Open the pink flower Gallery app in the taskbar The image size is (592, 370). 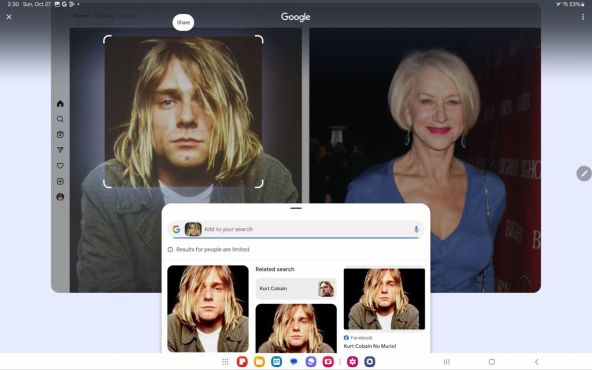353,362
